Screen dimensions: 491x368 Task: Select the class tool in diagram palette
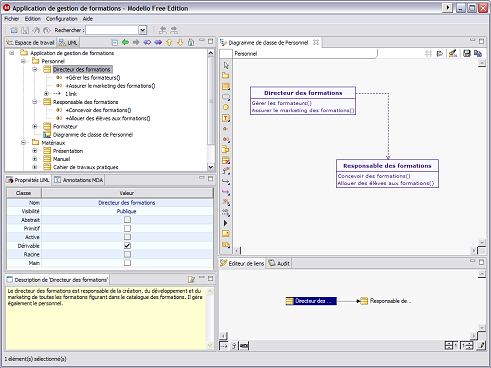[226, 87]
